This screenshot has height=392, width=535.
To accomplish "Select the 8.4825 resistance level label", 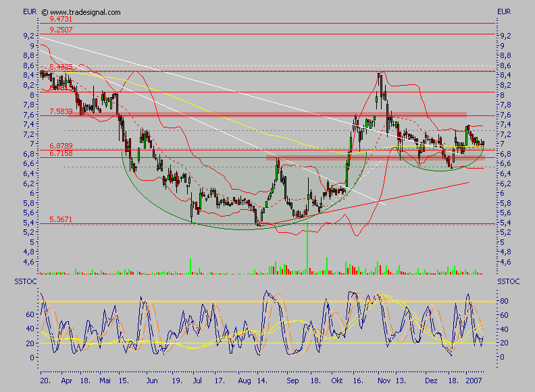I will (x=61, y=67).
